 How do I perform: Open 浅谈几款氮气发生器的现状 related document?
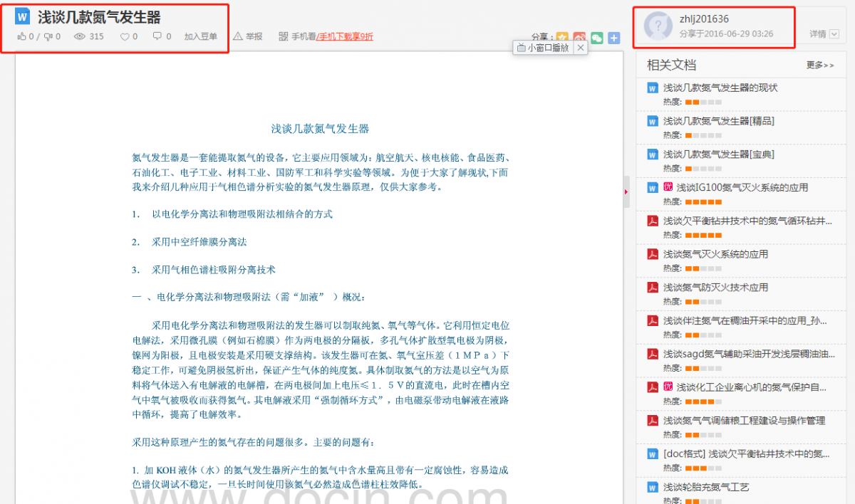click(720, 88)
